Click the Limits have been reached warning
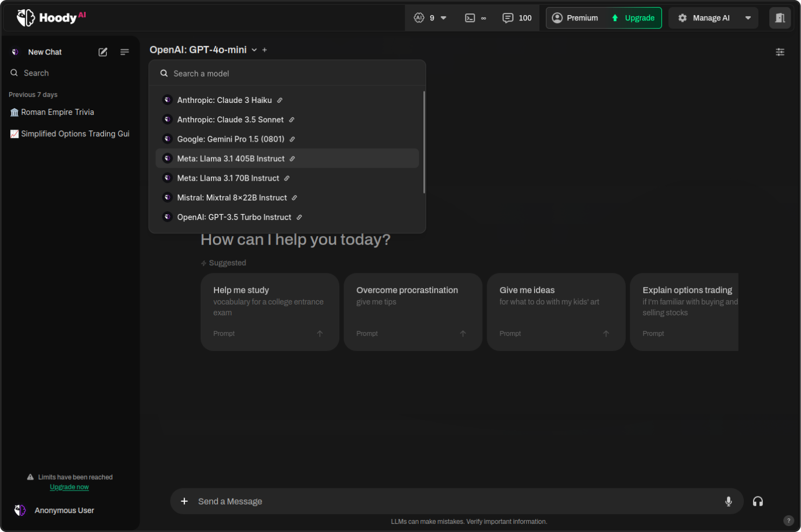Viewport: 801px width, 532px height. tap(70, 478)
